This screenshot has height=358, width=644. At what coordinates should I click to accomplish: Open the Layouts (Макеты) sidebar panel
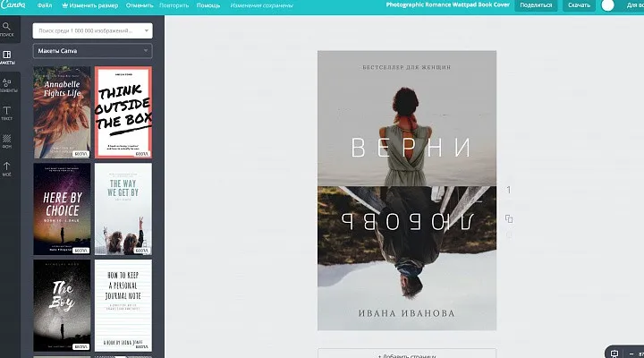tap(7, 57)
